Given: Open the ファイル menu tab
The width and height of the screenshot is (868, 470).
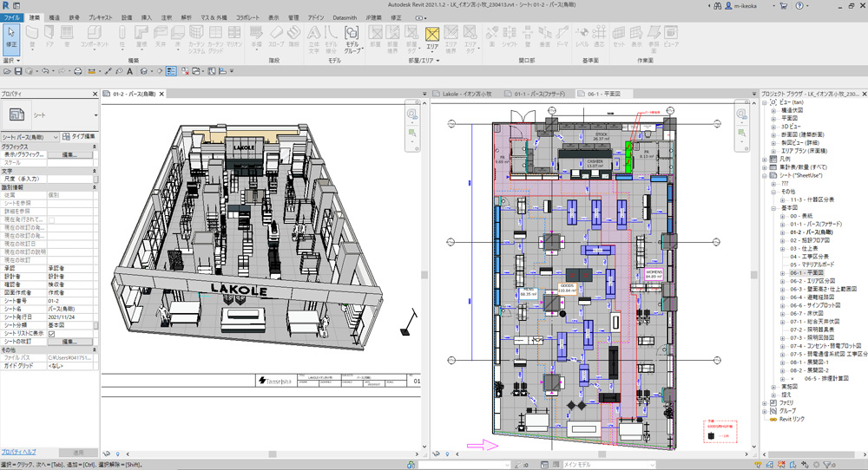Looking at the screenshot, I should point(11,17).
